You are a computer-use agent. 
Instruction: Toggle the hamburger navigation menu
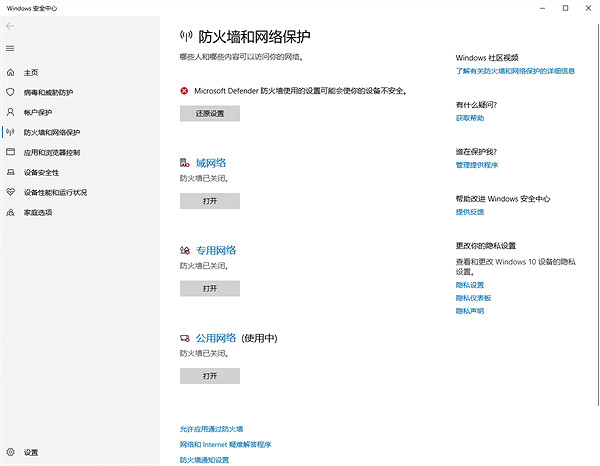point(11,48)
